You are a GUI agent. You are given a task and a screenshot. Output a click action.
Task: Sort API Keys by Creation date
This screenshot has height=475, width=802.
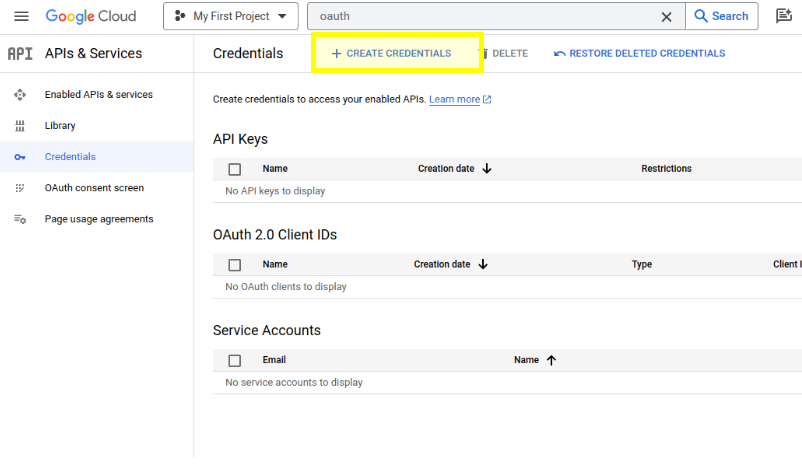point(446,169)
